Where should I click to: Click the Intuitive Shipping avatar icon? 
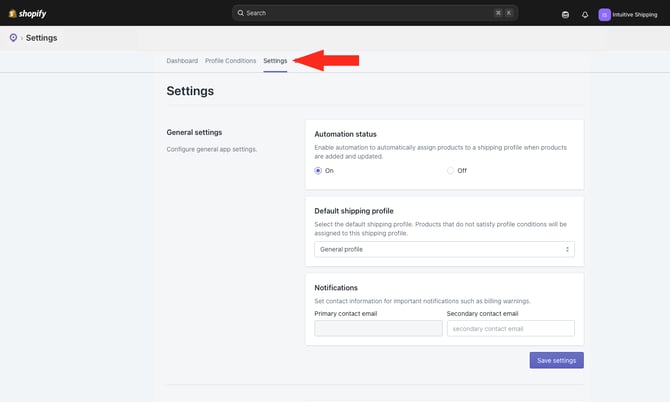(x=604, y=15)
